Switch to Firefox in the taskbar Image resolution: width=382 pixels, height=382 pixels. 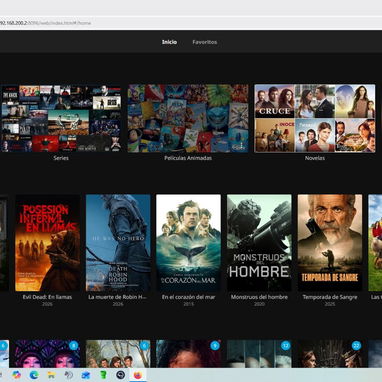coord(138,375)
